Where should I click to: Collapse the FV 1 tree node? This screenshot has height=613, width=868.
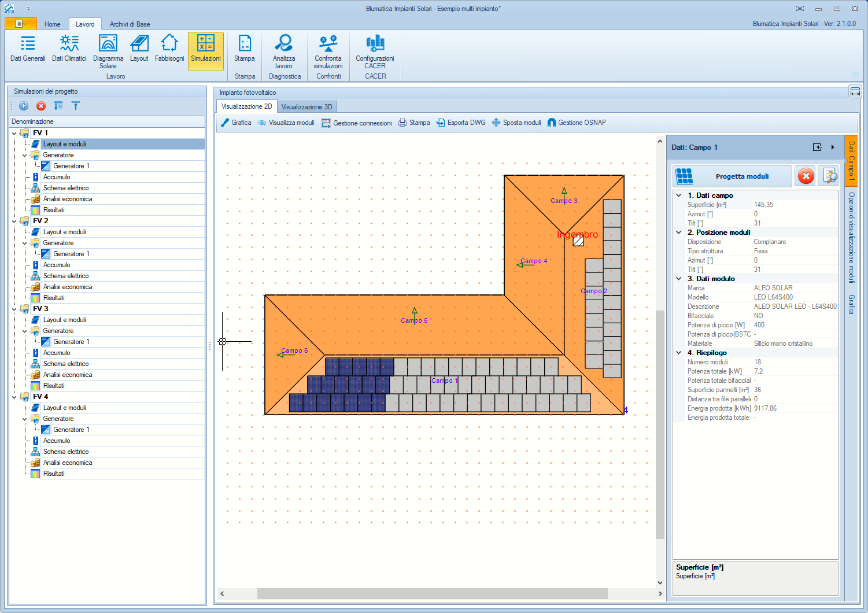tap(14, 134)
